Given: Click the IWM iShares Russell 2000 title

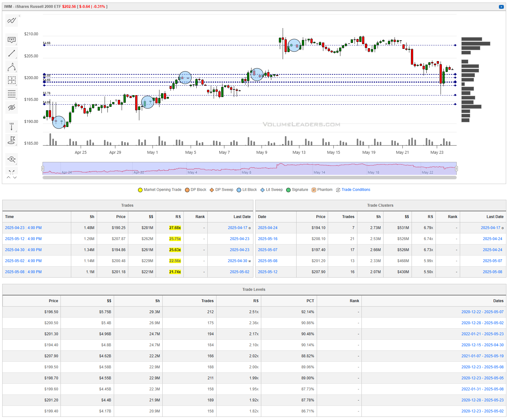Looking at the screenshot, I should tap(32, 7).
